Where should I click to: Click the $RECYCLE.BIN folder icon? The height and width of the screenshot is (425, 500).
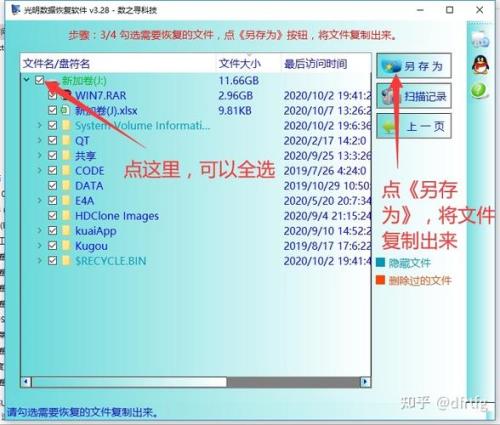[x=66, y=261]
